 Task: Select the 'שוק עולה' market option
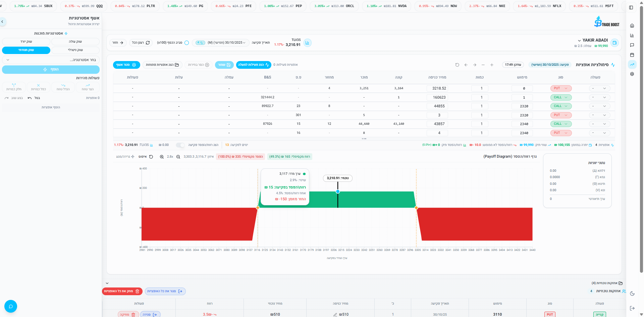(75, 42)
